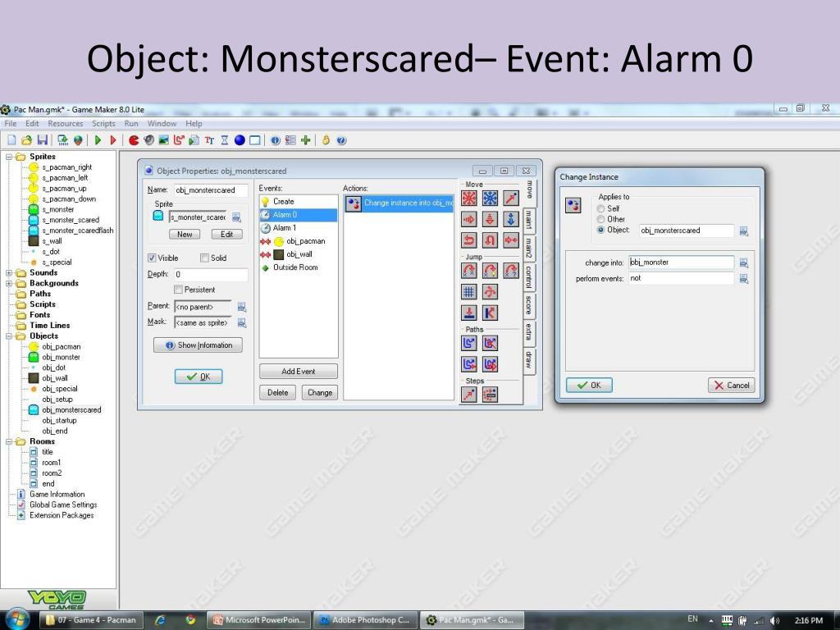Screen dimensions: 840x630
Task: Collapse the Sprites folder
Action: coord(9,157)
